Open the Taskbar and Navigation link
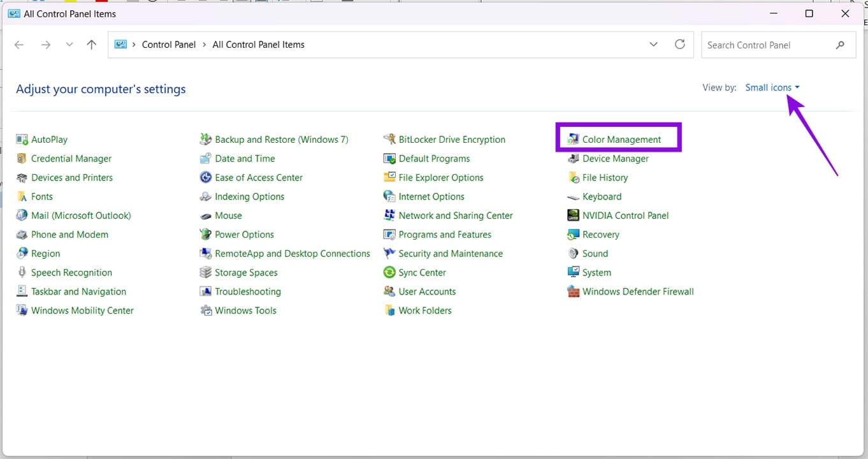 pyautogui.click(x=78, y=291)
